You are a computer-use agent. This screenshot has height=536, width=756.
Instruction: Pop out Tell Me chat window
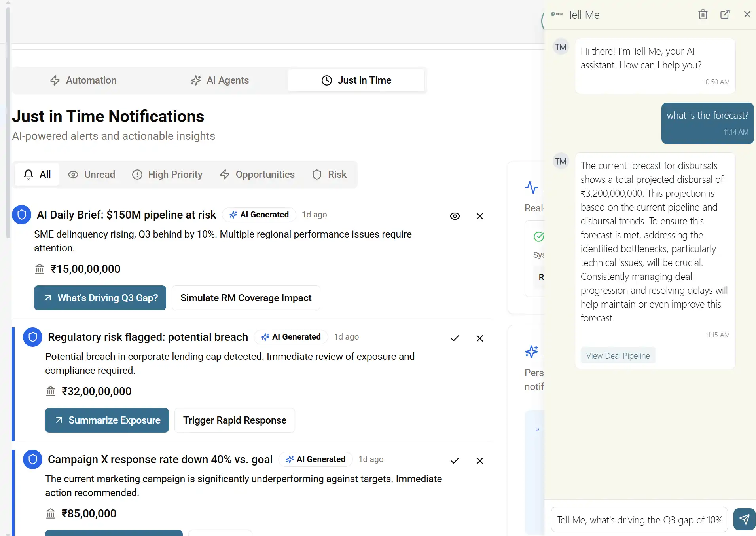[x=725, y=15]
